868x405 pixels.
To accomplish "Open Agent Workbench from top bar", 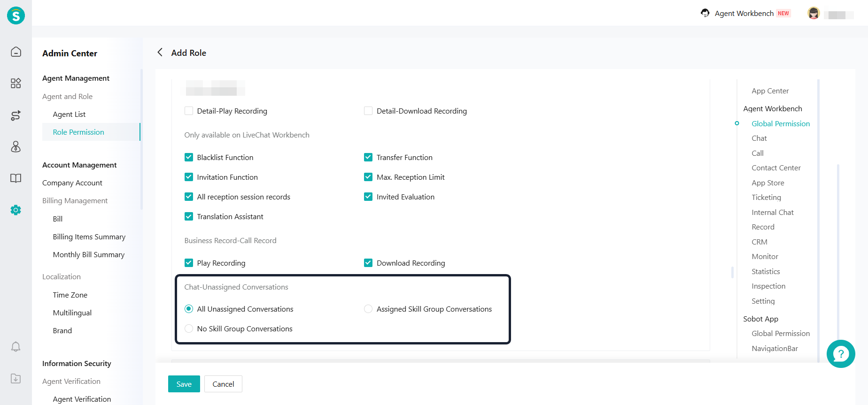I will tap(744, 14).
